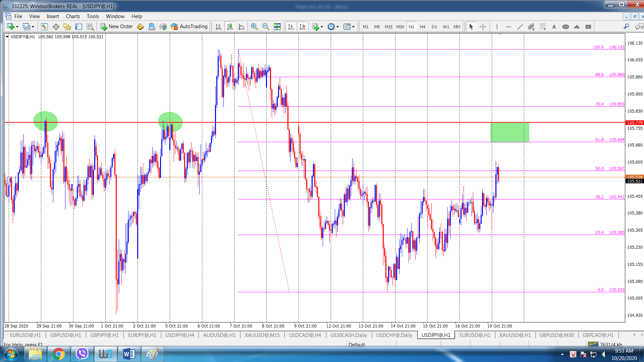Click the New Order button

click(x=117, y=26)
